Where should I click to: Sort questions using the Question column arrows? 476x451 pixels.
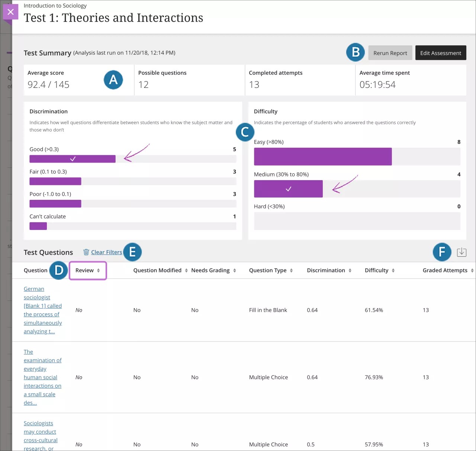tap(52, 271)
